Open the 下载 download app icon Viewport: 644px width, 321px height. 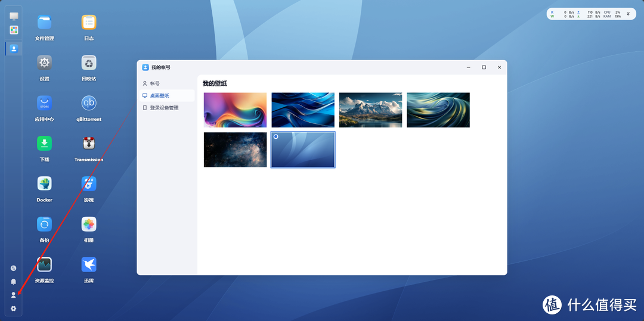(44, 144)
